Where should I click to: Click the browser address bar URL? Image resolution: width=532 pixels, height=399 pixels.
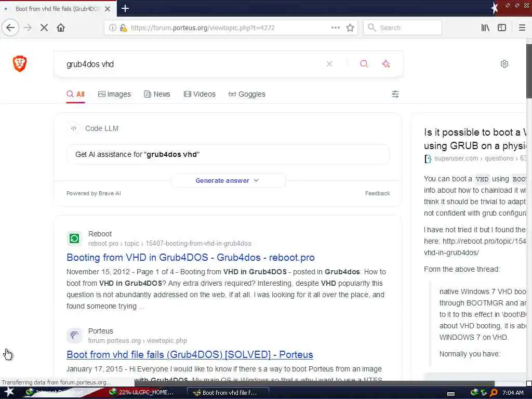(203, 28)
